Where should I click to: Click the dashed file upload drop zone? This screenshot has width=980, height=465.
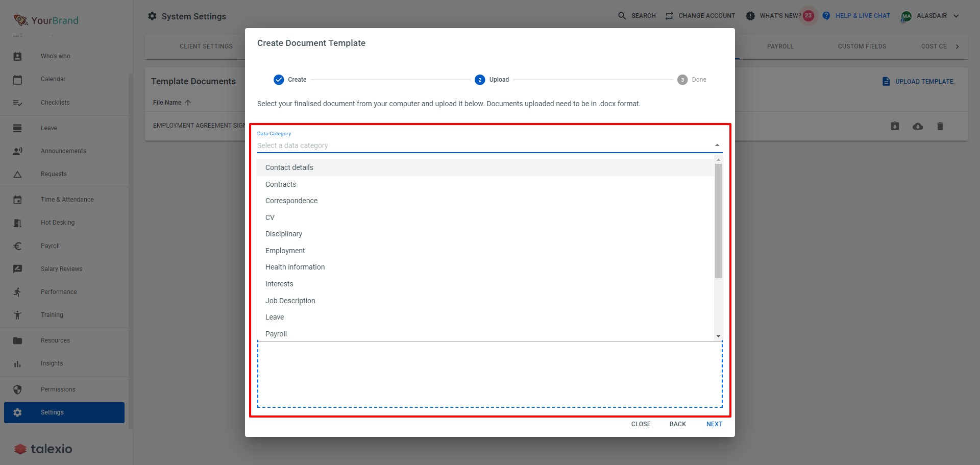click(x=490, y=375)
